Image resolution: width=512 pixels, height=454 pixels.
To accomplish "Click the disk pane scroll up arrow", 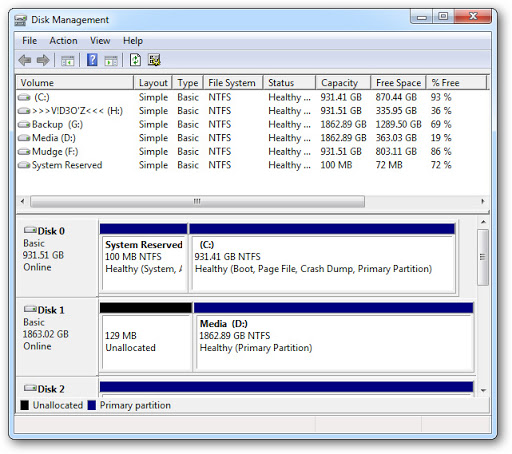I will [483, 222].
